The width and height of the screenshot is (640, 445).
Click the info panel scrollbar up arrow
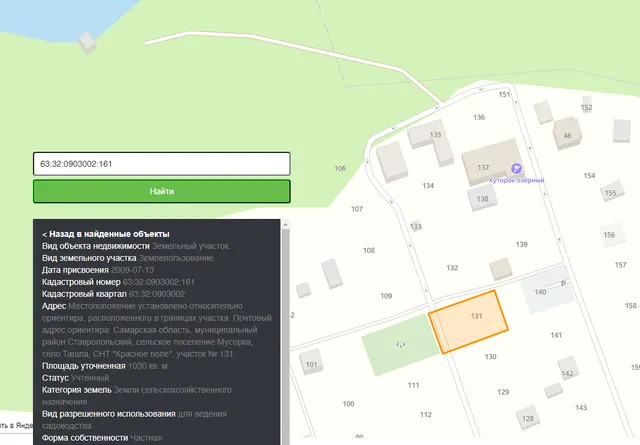pyautogui.click(x=285, y=224)
